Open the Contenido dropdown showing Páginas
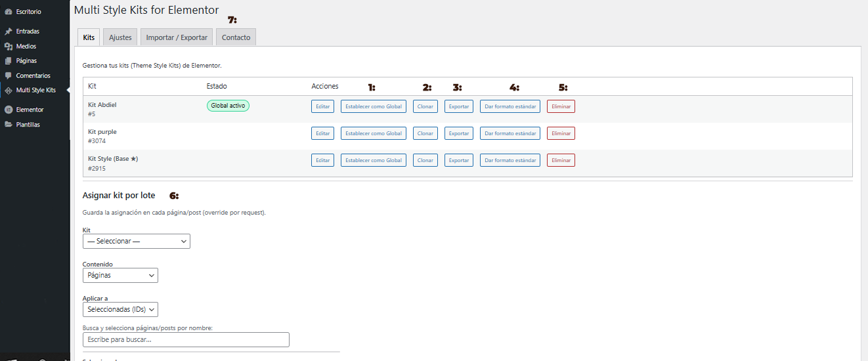The image size is (868, 361). [x=120, y=276]
